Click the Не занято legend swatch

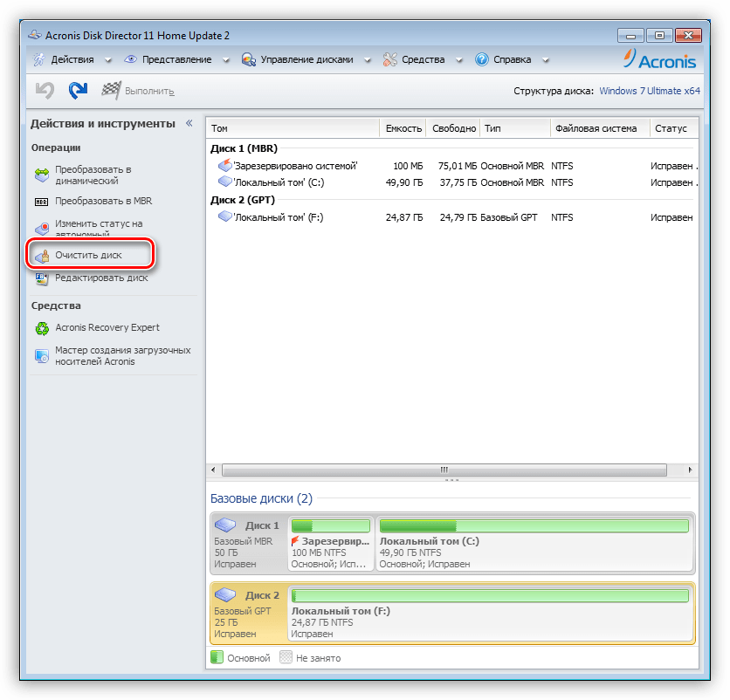[286, 657]
